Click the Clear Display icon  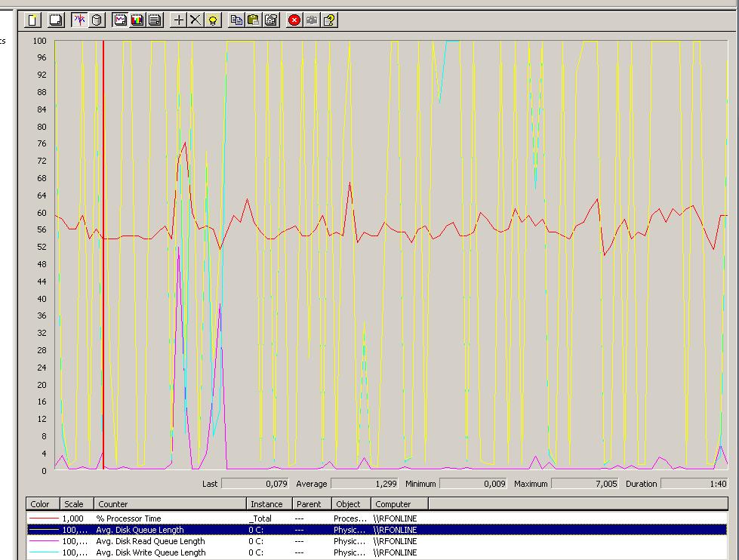coord(55,20)
